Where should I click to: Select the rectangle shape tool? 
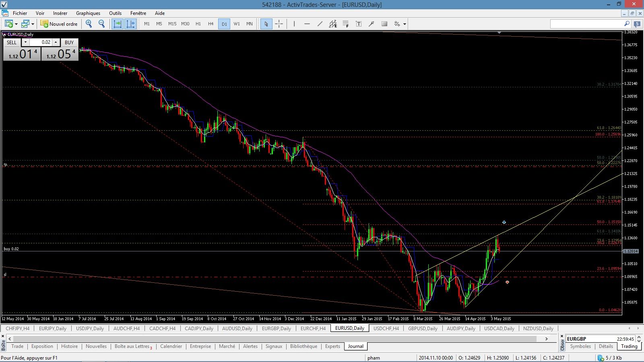(x=384, y=24)
